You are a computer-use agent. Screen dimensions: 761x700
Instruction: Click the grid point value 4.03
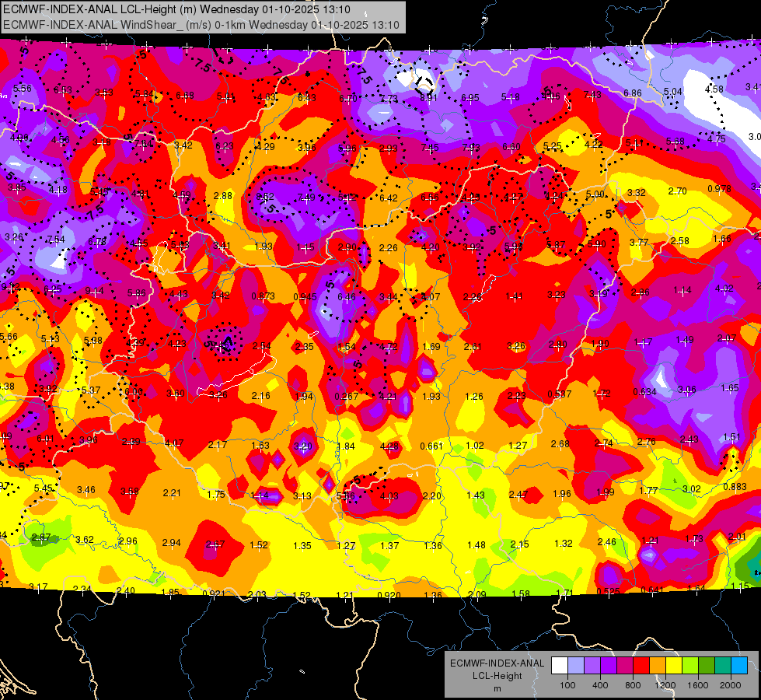(389, 496)
